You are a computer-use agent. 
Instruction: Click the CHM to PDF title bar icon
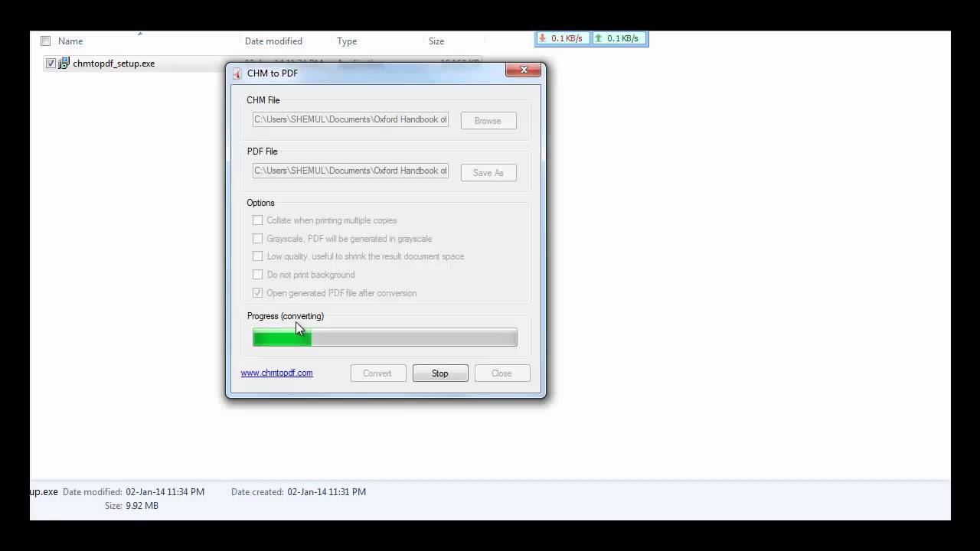coord(237,73)
